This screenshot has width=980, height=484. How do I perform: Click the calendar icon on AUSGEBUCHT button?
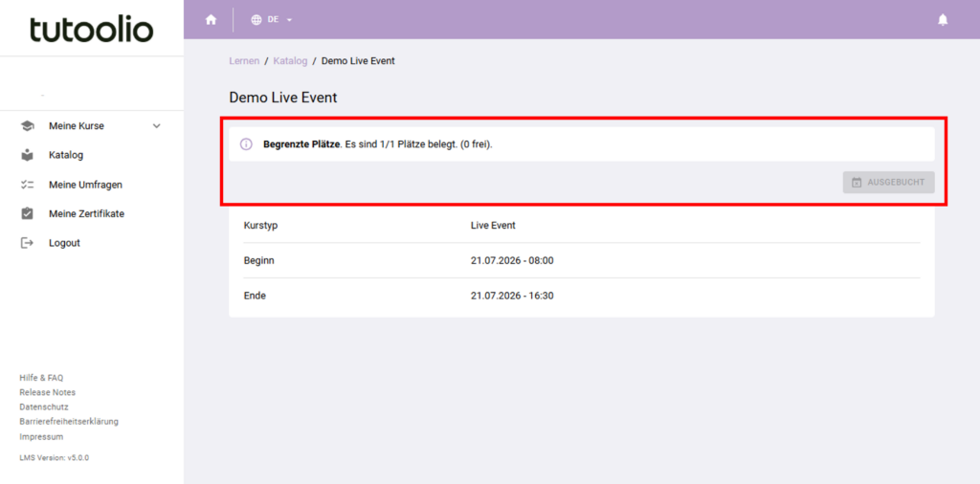(857, 183)
